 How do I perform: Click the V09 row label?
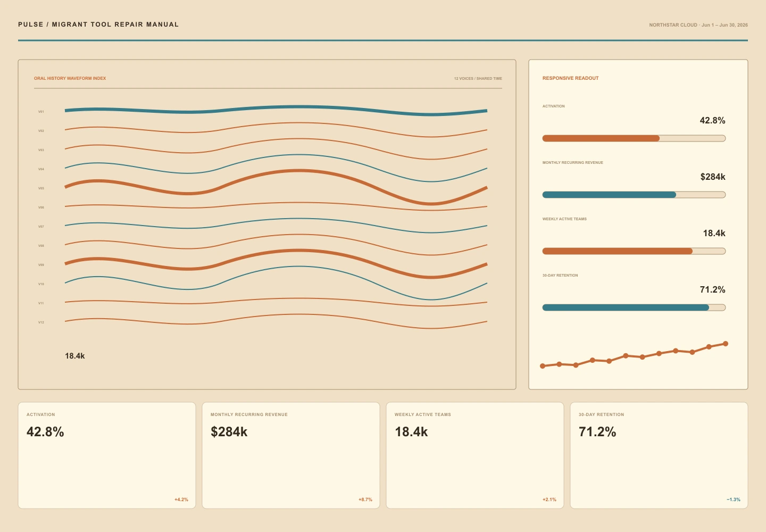click(41, 265)
